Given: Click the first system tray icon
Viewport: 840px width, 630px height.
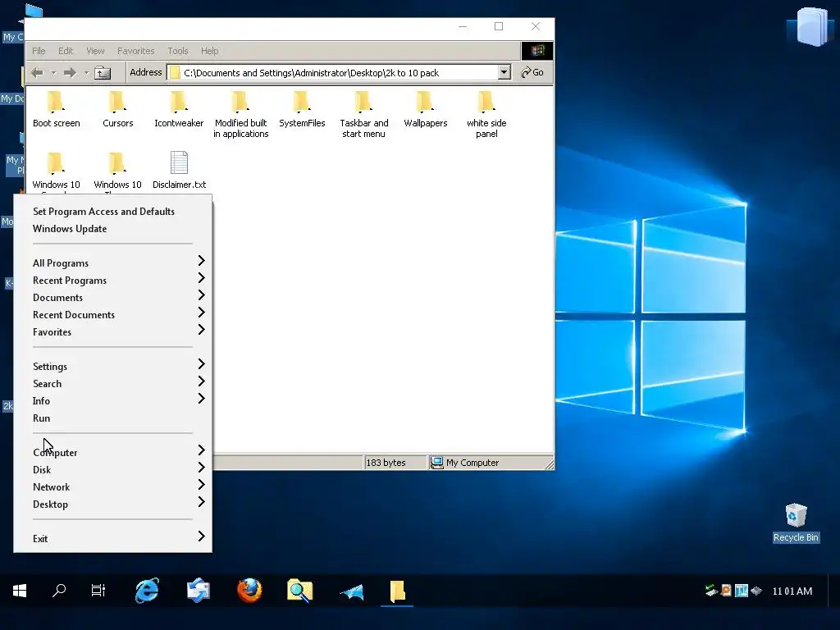Looking at the screenshot, I should point(711,591).
